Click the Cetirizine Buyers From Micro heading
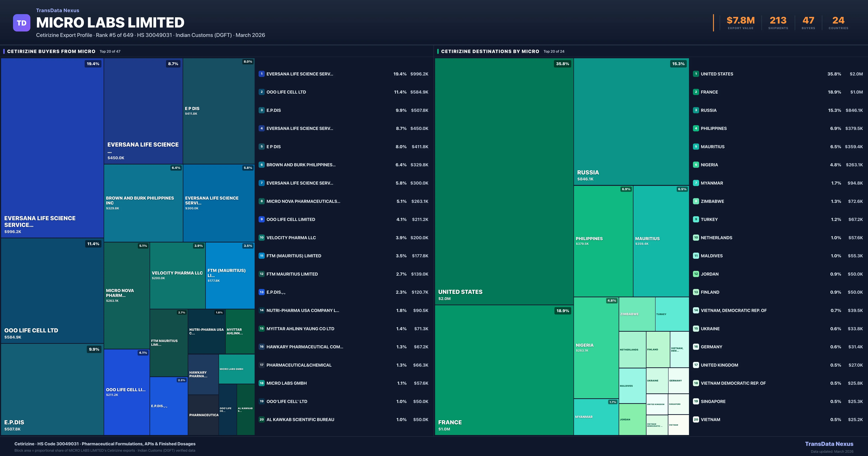Viewport: 868px width, 456px height. [x=51, y=51]
